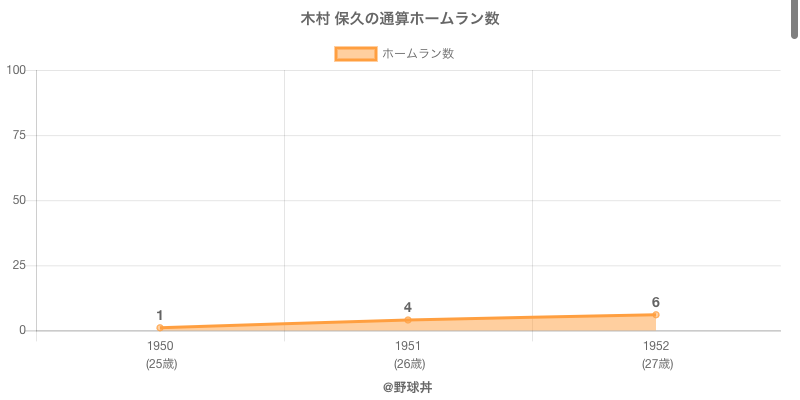Image resolution: width=800 pixels, height=400 pixels.
Task: Toggle the ホームラン数 legend color box
Action: point(356,54)
